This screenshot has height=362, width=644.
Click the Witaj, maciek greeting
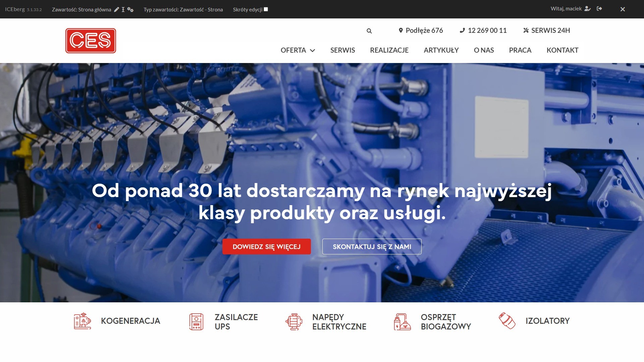click(566, 9)
